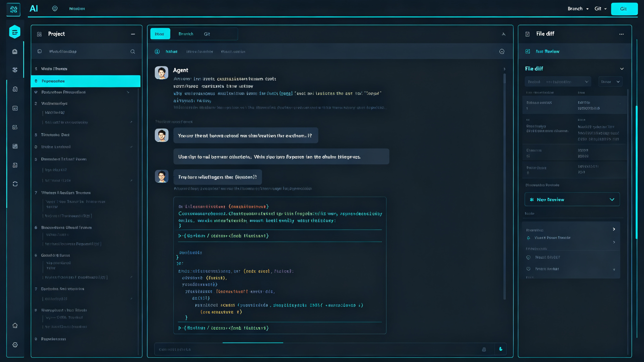Open the three-dots menu in File diff panel
This screenshot has height=362, width=644.
[621, 34]
